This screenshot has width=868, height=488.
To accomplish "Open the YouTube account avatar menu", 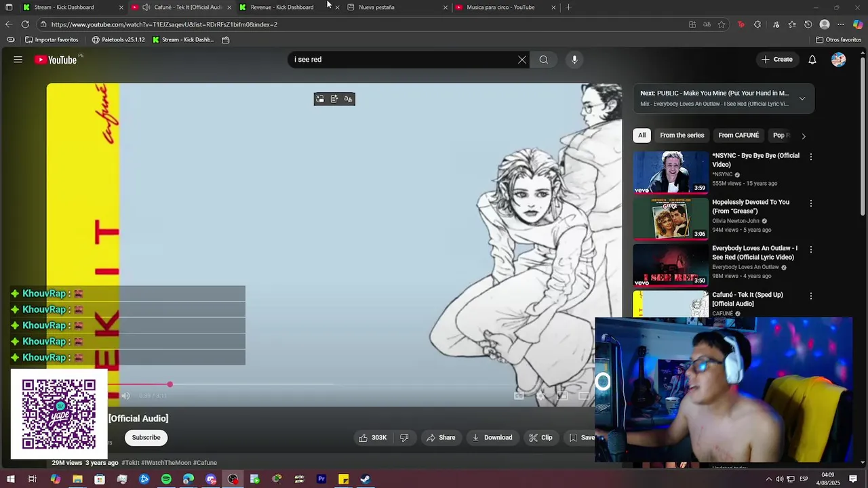I will click(839, 60).
